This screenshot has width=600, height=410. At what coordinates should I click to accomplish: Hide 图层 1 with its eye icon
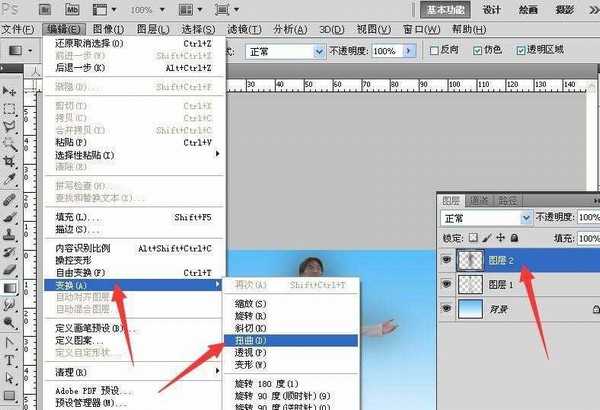(446, 284)
